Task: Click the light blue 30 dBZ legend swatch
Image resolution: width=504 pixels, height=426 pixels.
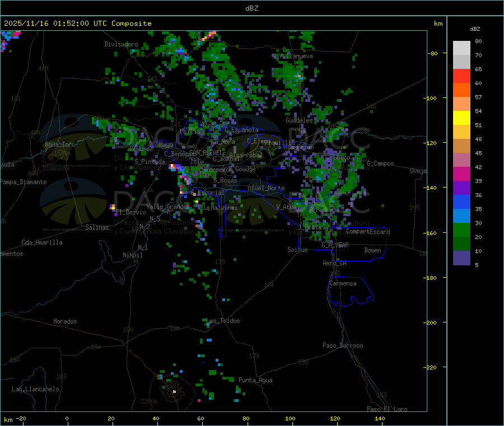Action: (x=461, y=216)
